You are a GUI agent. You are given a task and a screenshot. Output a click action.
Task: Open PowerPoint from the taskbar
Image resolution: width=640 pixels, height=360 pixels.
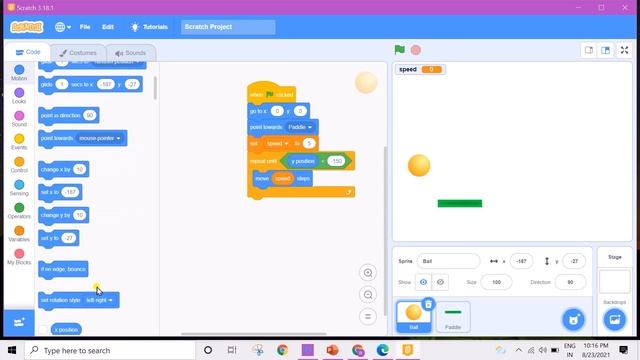point(332,350)
